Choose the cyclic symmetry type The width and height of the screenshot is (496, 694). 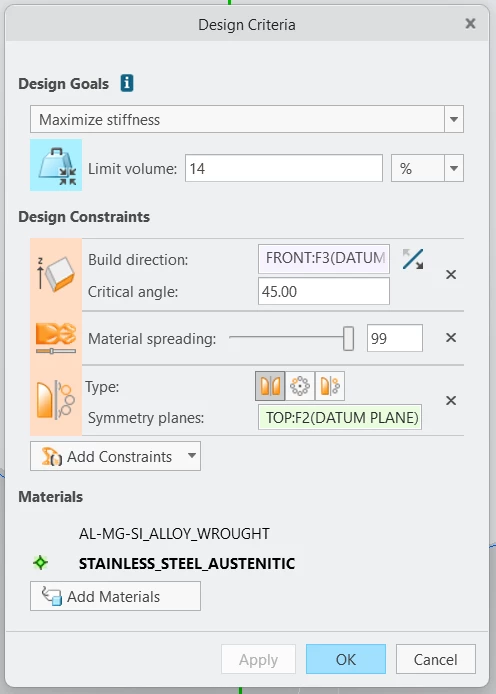click(300, 386)
